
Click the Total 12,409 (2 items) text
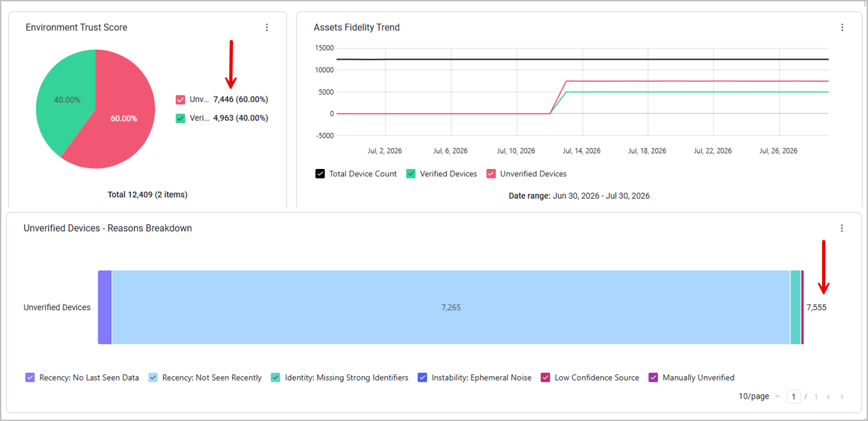pyautogui.click(x=148, y=195)
